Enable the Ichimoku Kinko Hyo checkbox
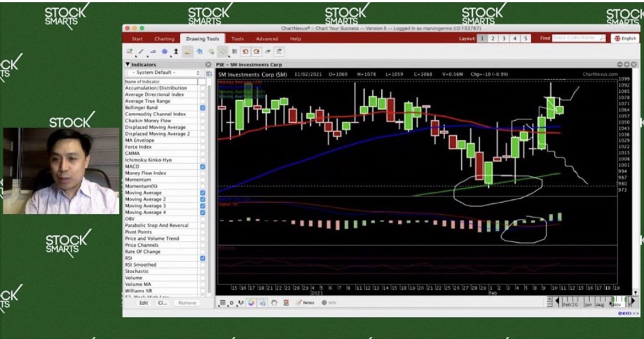Image resolution: width=644 pixels, height=339 pixels. pyautogui.click(x=203, y=160)
